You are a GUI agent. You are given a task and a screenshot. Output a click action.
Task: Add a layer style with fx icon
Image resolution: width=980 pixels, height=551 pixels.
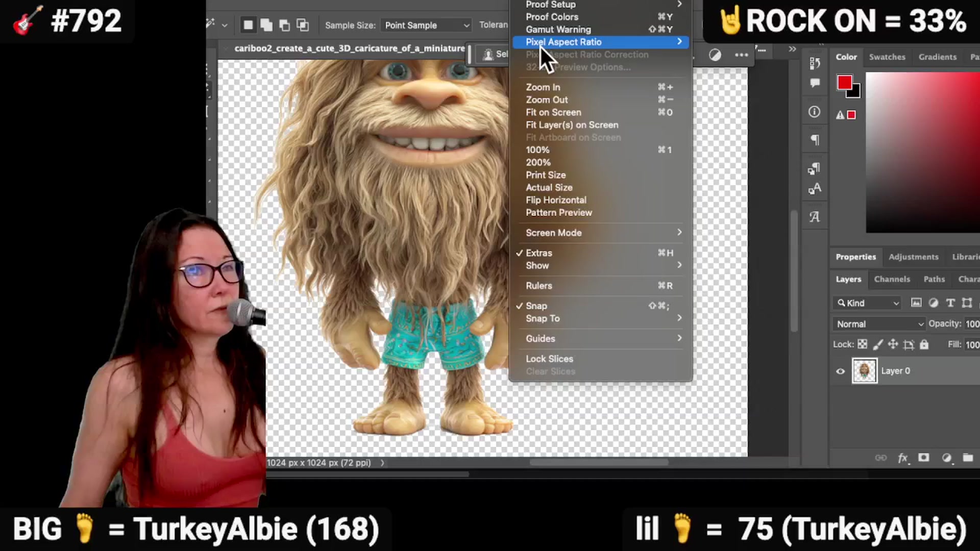[x=903, y=458]
